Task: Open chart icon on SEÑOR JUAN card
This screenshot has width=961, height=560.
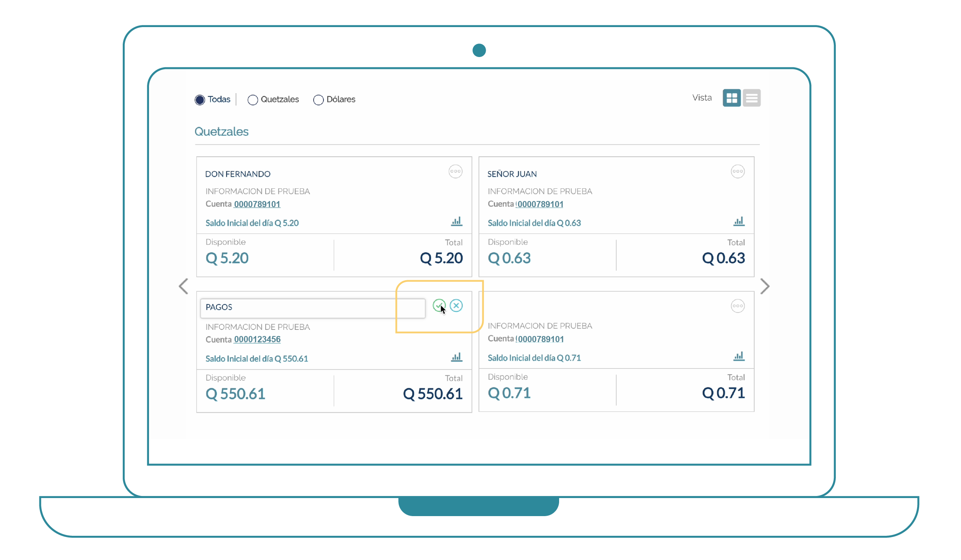Action: click(739, 222)
